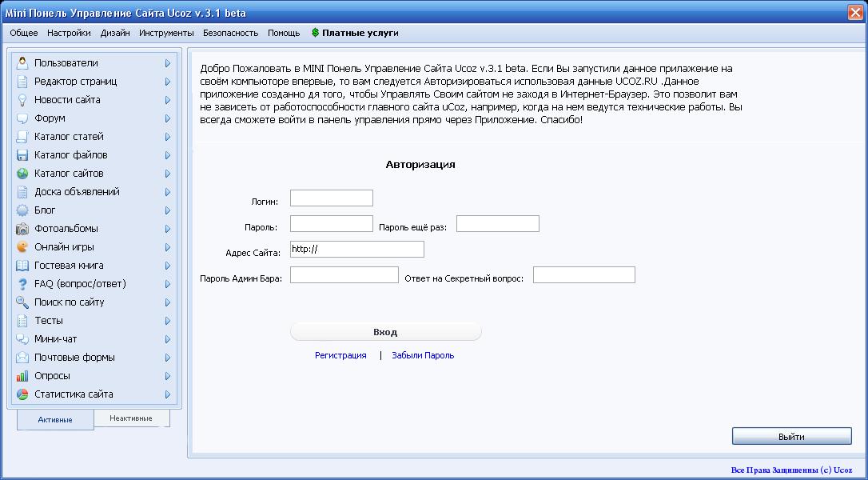Click the Форум speech bubble icon
Screen dimensions: 868x480
click(x=22, y=118)
